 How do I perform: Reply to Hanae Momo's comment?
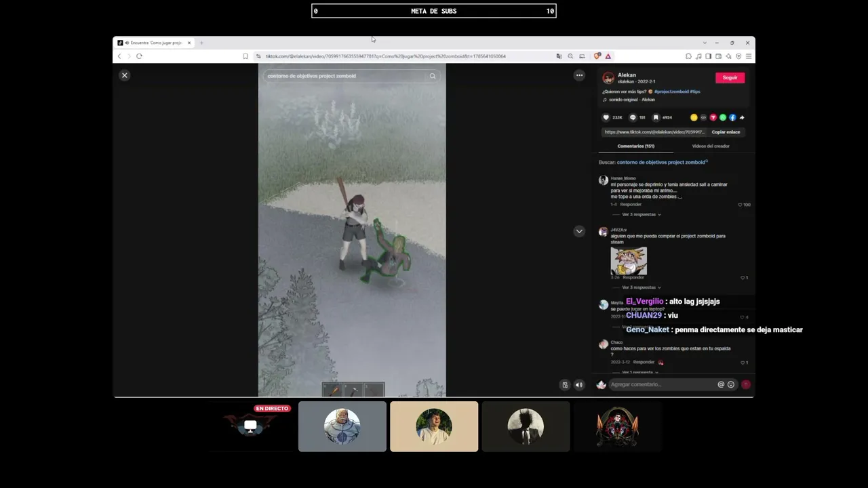[x=631, y=204]
